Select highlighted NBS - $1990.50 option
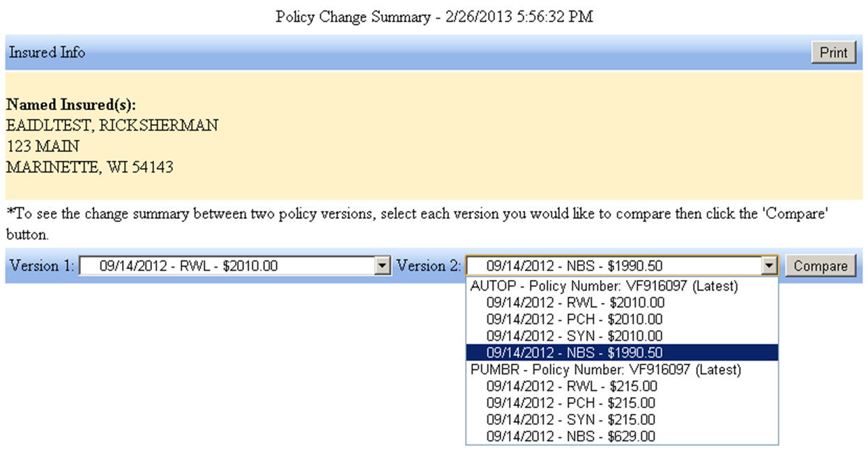The width and height of the screenshot is (868, 457). pyautogui.click(x=622, y=353)
